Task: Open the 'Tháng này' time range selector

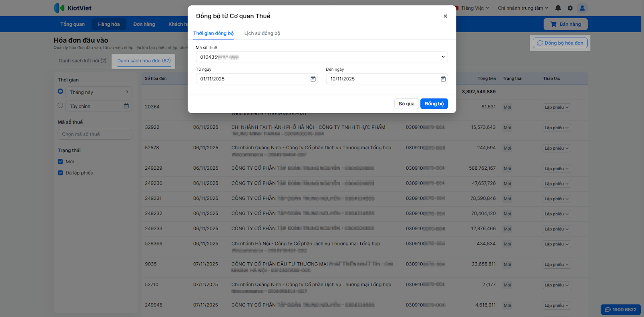Action: coord(99,92)
